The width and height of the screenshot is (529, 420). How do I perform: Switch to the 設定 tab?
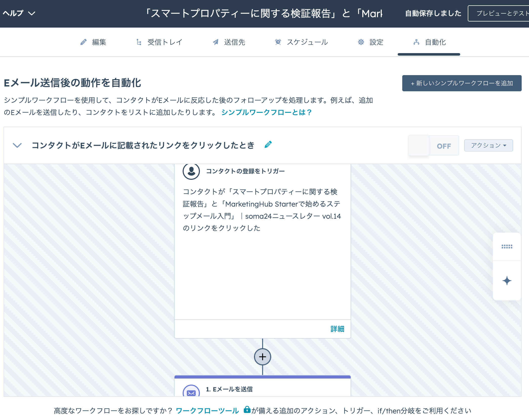371,42
